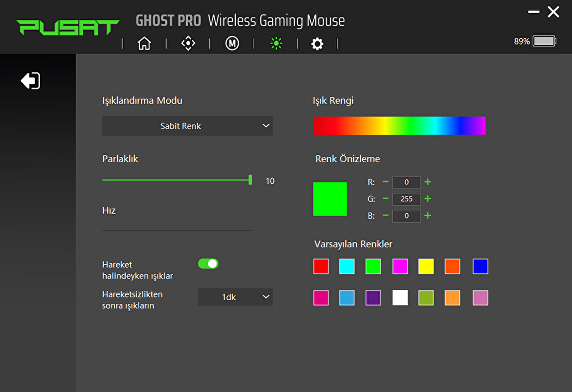Open the 1dk inactivity time dropdown

click(x=235, y=297)
